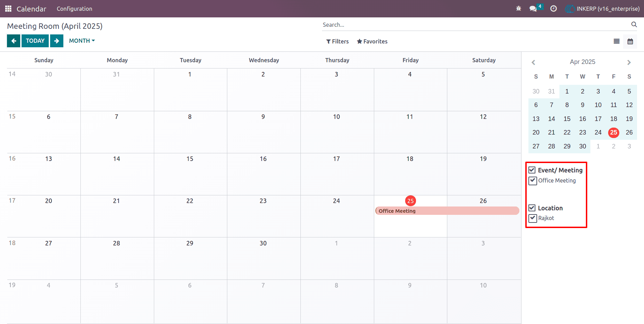
Task: Click the debug bug icon
Action: pos(519,8)
